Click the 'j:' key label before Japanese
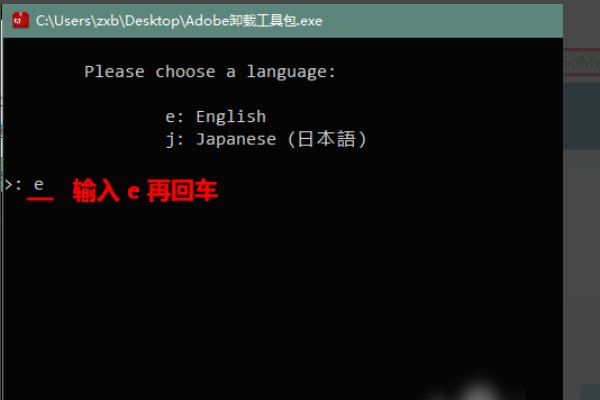Image resolution: width=600 pixels, height=400 pixels. [x=175, y=140]
